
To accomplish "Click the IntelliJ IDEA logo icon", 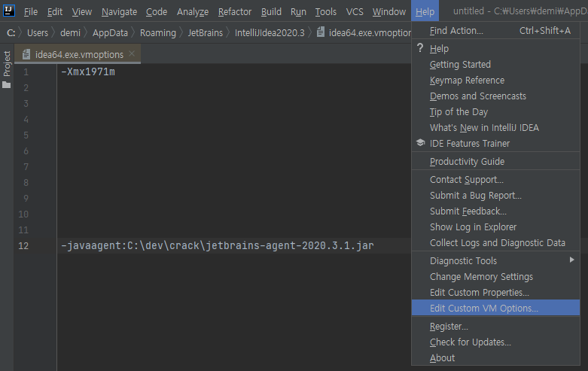I will tap(8, 11).
